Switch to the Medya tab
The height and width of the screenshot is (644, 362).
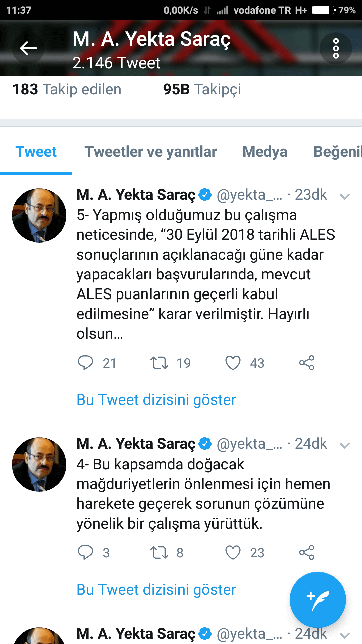tap(265, 152)
